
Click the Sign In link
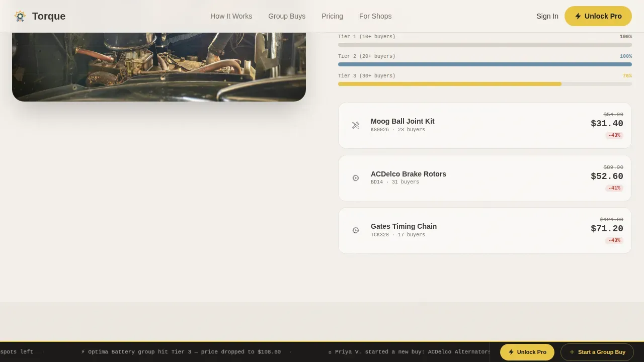click(547, 16)
